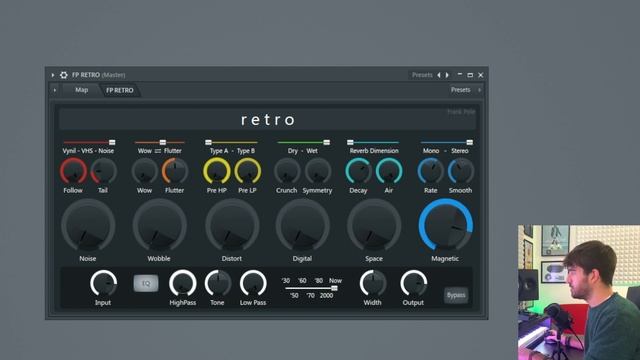Click the teal Decay knob
This screenshot has width=640, height=360.
358,171
